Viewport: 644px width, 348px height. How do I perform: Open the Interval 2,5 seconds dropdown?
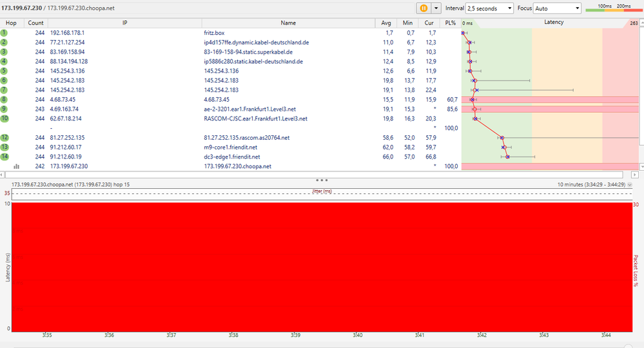tap(489, 8)
